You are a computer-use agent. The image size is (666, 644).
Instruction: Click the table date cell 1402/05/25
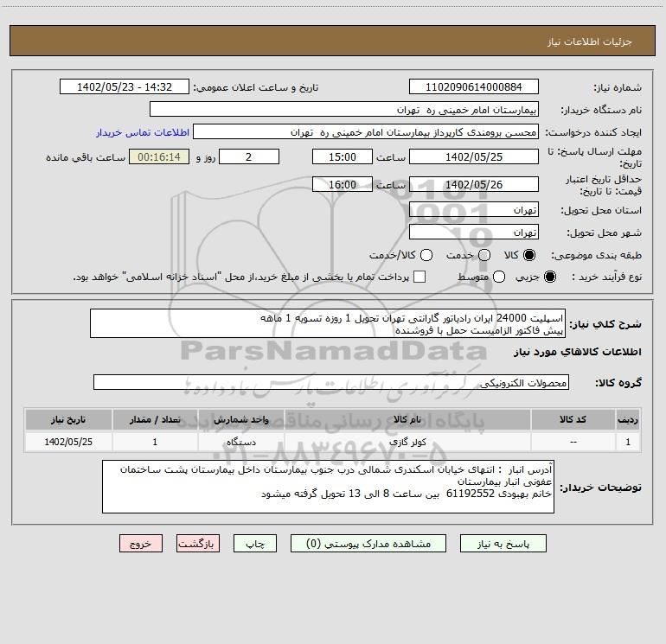(x=68, y=442)
